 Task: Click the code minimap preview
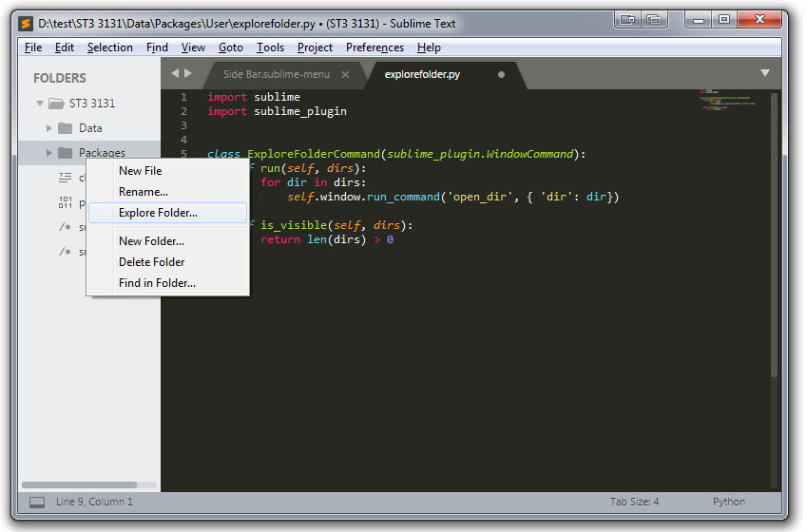pyautogui.click(x=727, y=100)
